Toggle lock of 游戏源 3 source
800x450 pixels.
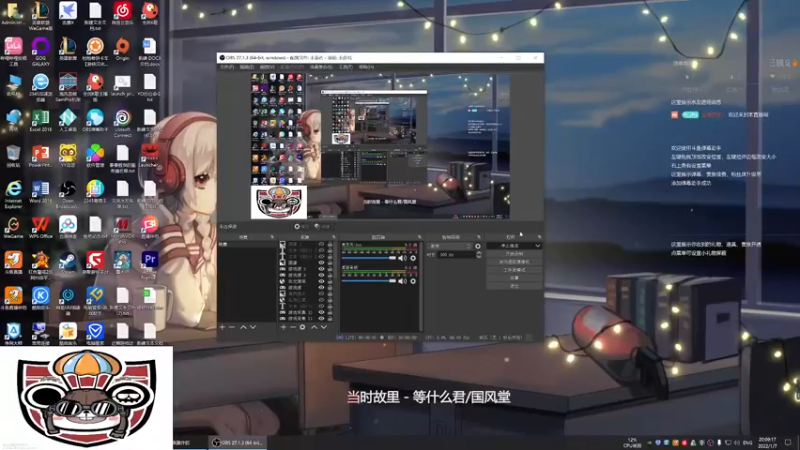click(330, 275)
